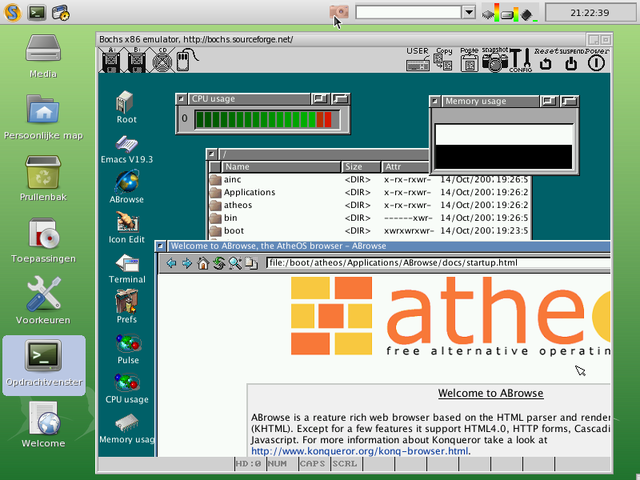
Task: Open Voorkeuren preferences icon
Action: tap(43, 301)
